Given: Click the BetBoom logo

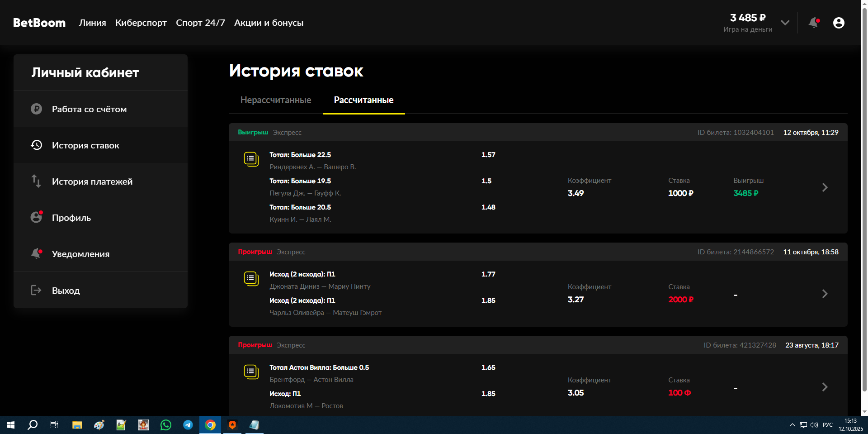Looking at the screenshot, I should tap(39, 23).
